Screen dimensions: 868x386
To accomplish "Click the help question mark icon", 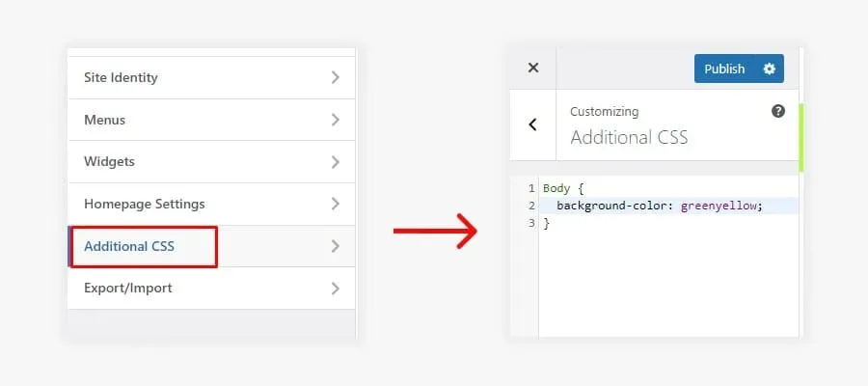I will tap(777, 111).
